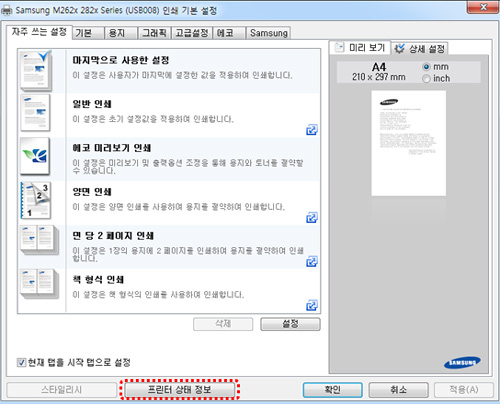Select '마지막으로 사용한 설정' title text
Viewport: 500px width, 404px height.
coord(121,60)
